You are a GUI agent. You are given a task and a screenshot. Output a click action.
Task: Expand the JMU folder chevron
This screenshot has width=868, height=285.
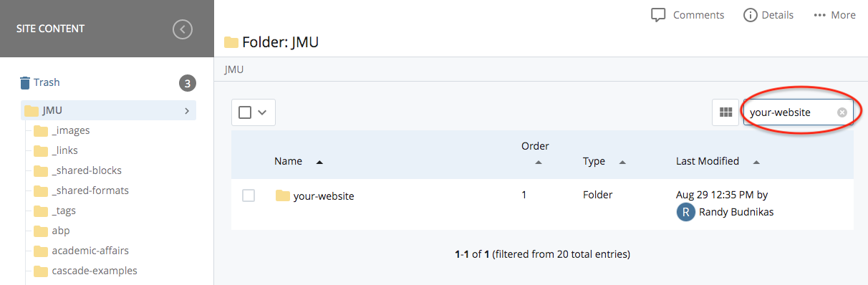point(186,111)
